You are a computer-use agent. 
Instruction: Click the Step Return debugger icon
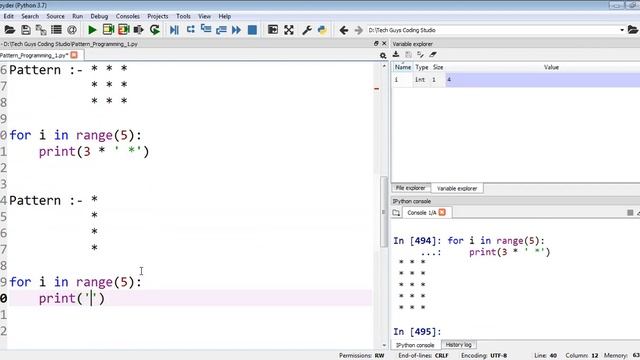221,30
